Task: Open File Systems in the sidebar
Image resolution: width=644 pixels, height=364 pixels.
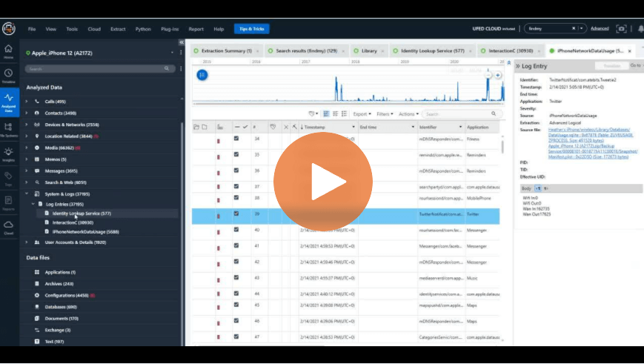Action: [x=9, y=128]
